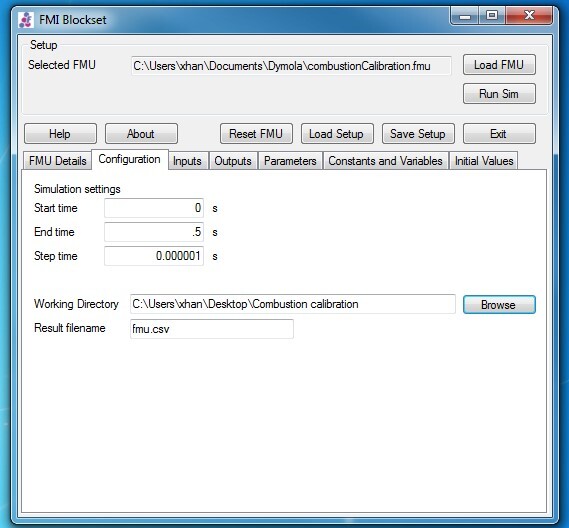
Task: Click the Step time label
Action: (x=56, y=256)
